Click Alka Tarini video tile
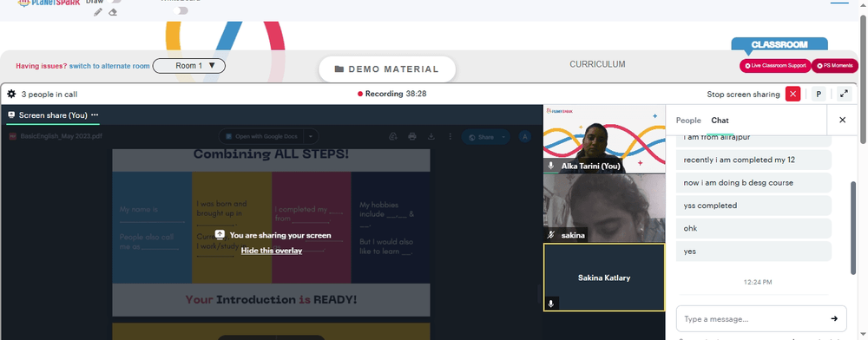 (603, 139)
